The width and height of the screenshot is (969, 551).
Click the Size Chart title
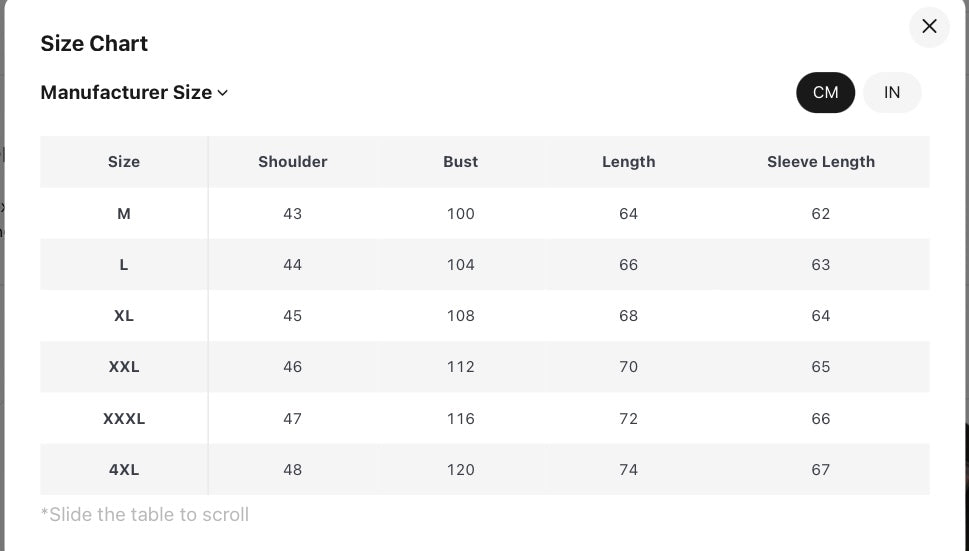[94, 43]
